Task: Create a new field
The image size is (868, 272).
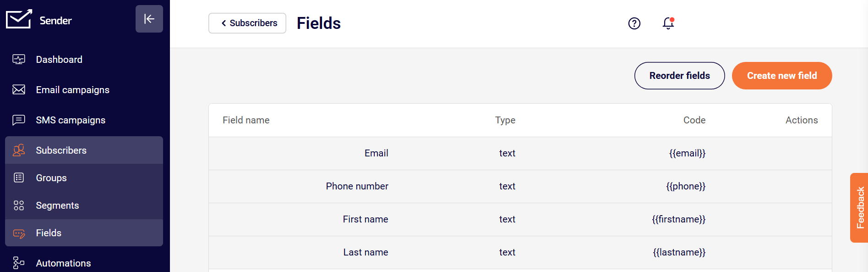Action: click(x=781, y=76)
